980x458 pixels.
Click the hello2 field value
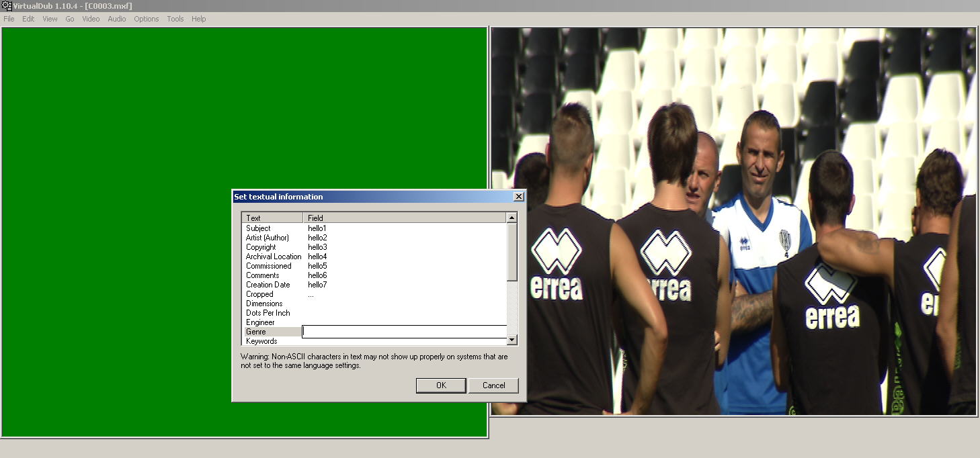(317, 238)
